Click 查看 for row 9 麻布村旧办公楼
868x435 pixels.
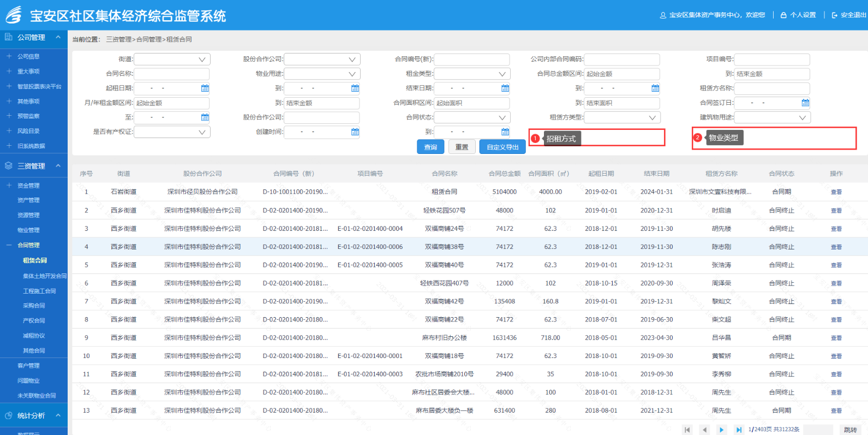pyautogui.click(x=836, y=338)
